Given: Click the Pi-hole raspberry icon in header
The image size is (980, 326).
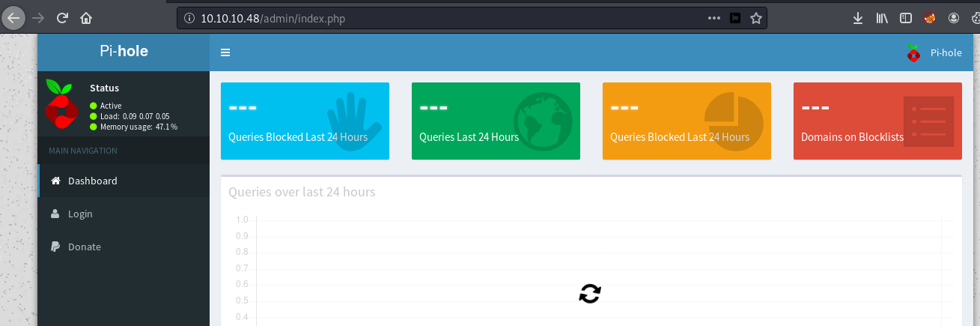Looking at the screenshot, I should point(913,52).
